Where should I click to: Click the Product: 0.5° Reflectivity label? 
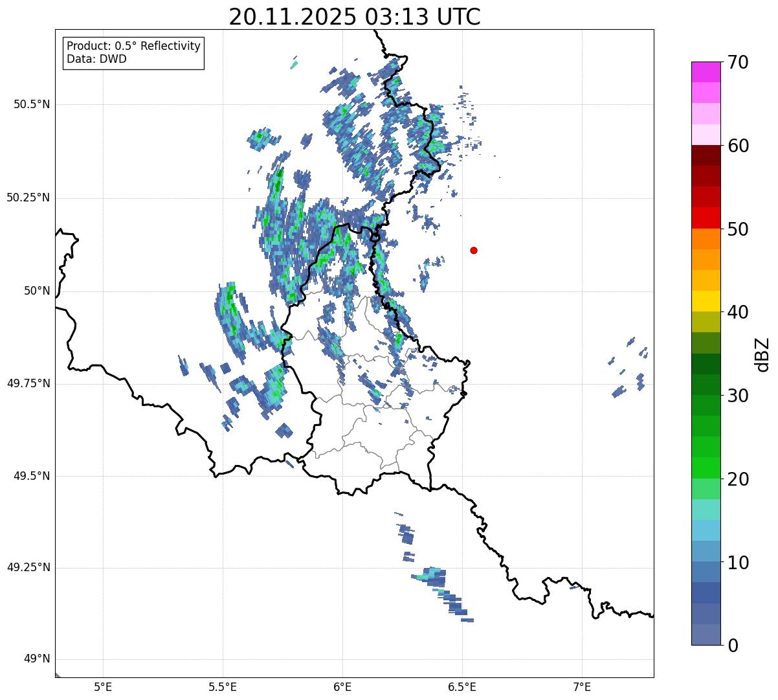(x=133, y=47)
